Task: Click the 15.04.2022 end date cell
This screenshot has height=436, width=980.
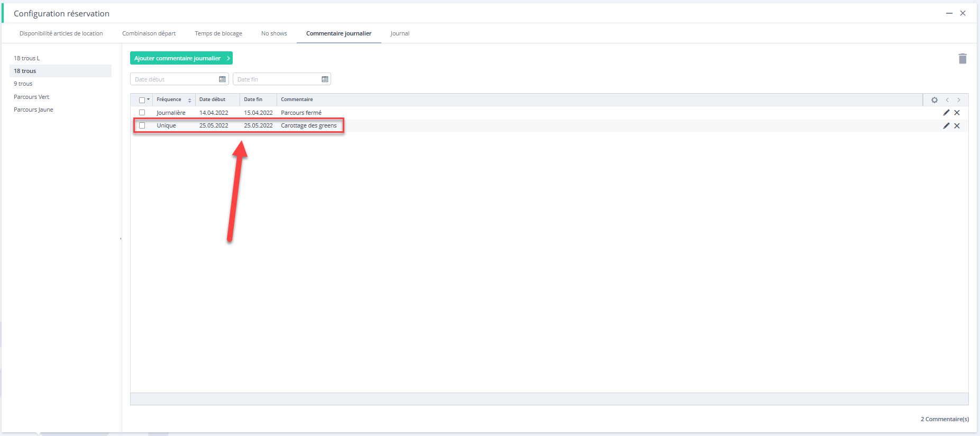Action: click(258, 113)
